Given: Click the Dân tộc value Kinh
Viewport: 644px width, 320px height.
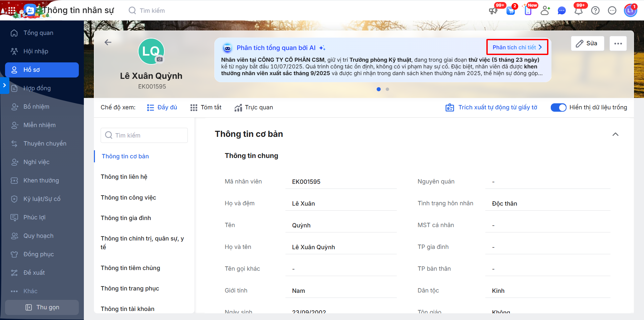Looking at the screenshot, I should point(498,291).
